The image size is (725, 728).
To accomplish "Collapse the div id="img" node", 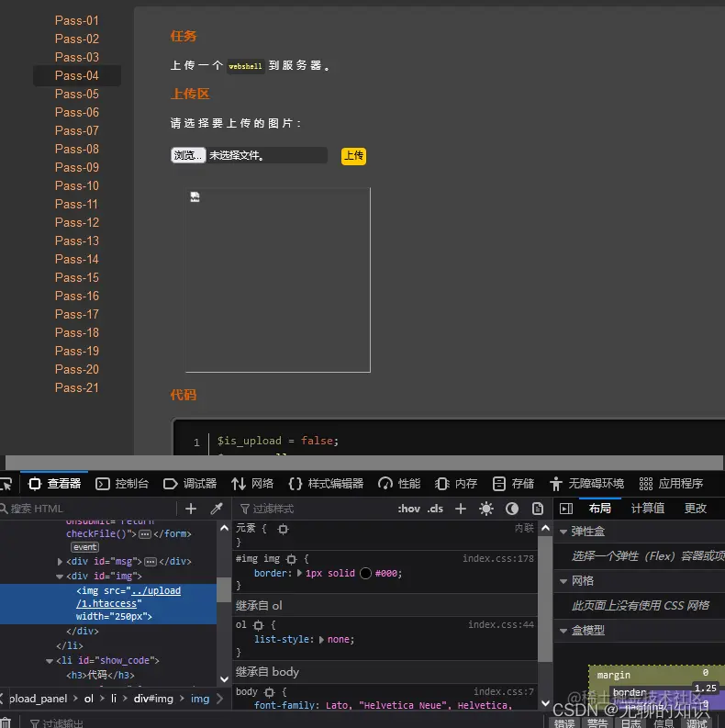I will click(60, 577).
